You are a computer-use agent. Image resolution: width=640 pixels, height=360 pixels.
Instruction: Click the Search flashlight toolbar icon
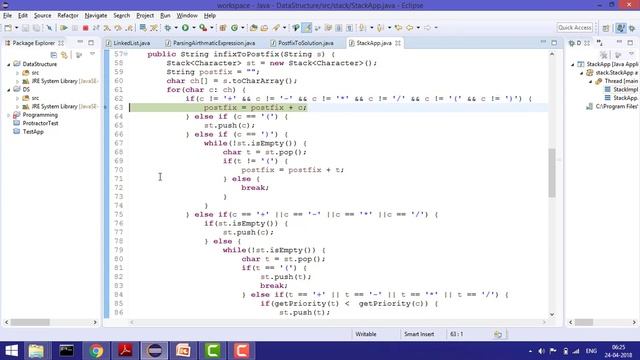pos(276,28)
